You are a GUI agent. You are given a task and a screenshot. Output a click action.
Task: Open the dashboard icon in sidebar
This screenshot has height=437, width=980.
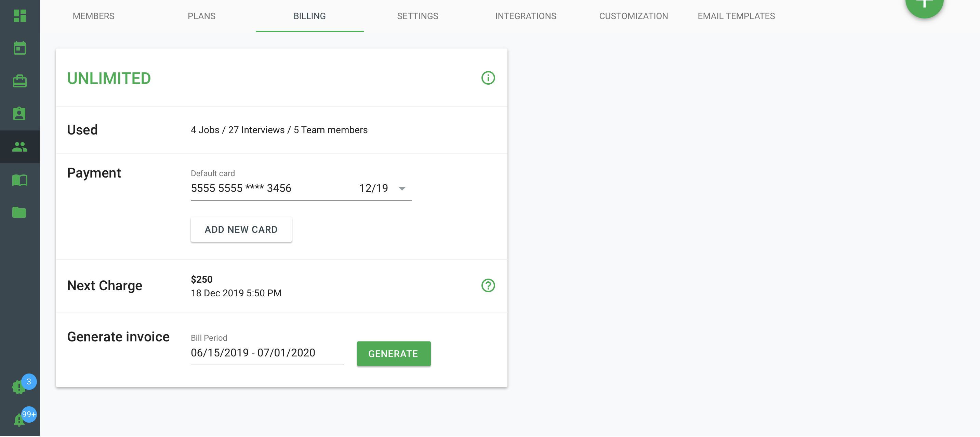click(x=19, y=16)
